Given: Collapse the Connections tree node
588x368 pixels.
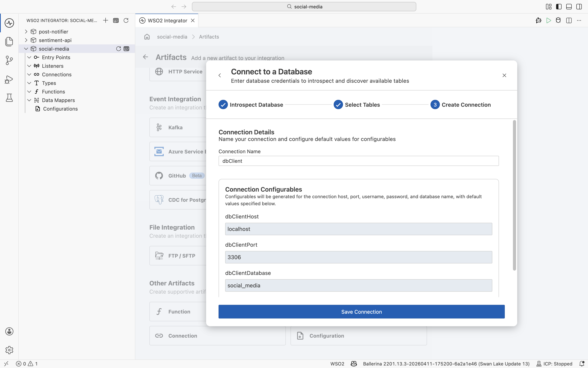Looking at the screenshot, I should click(x=29, y=74).
